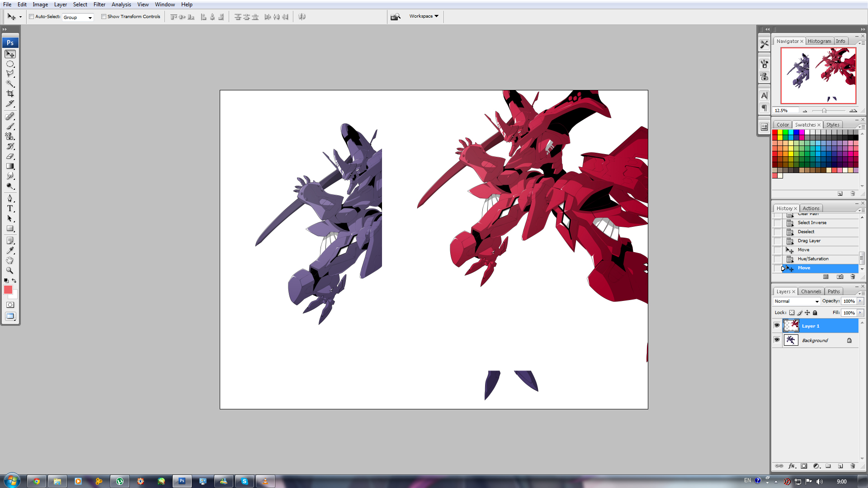Select the Notes tool
The image size is (868, 488).
(x=10, y=241)
